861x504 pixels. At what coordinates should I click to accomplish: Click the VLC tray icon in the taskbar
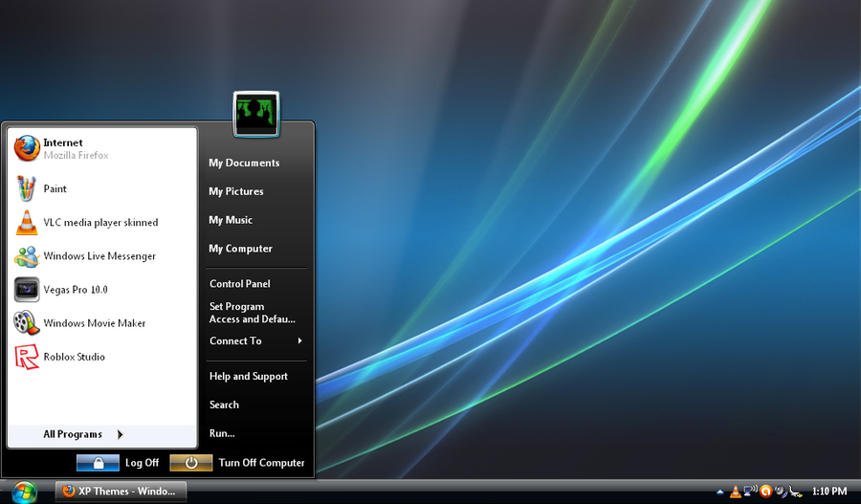point(735,492)
